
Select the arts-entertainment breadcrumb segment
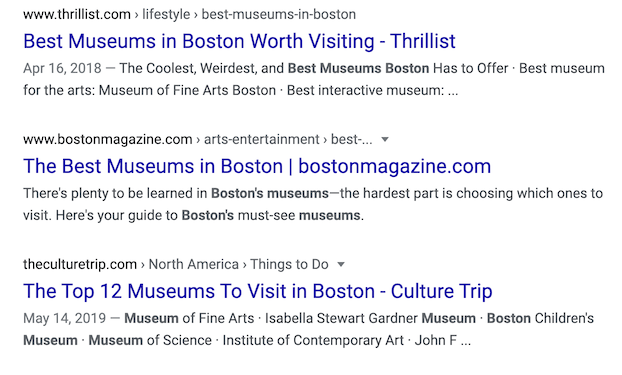pyautogui.click(x=262, y=140)
